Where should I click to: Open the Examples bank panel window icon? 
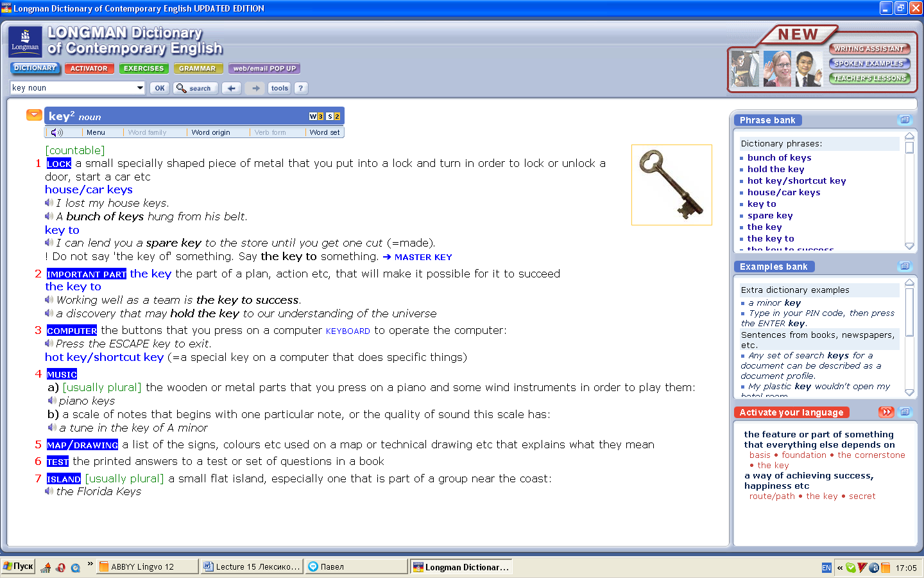(x=905, y=267)
